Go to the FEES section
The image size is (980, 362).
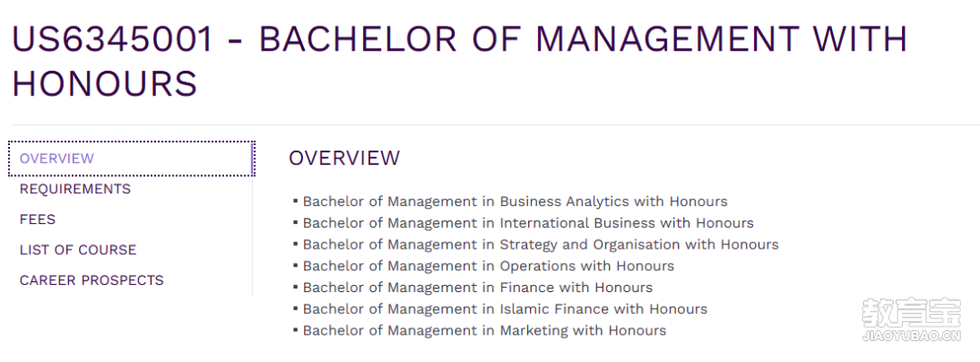37,220
